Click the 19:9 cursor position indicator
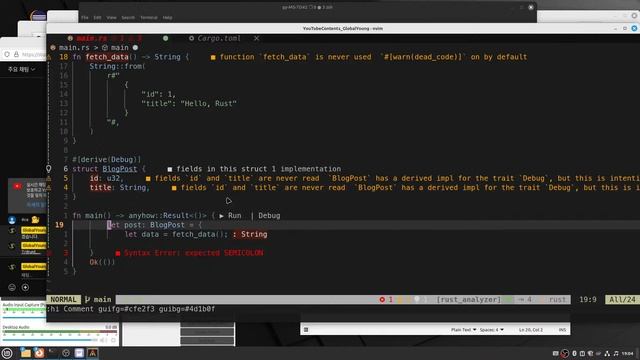 click(x=588, y=300)
